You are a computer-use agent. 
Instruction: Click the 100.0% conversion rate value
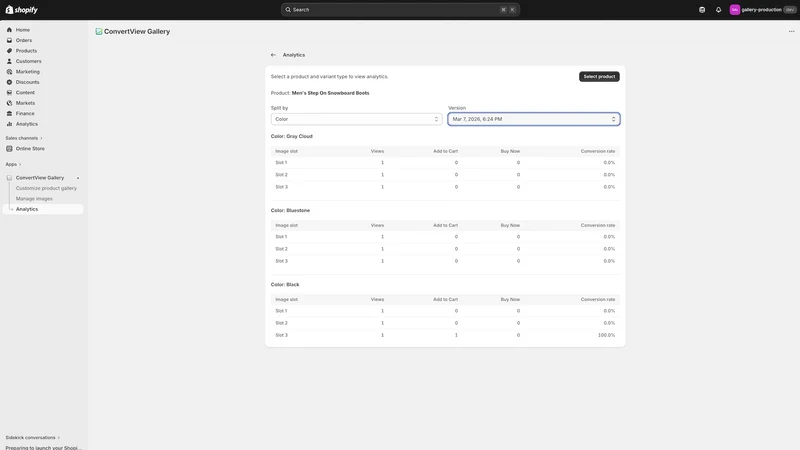(x=606, y=335)
